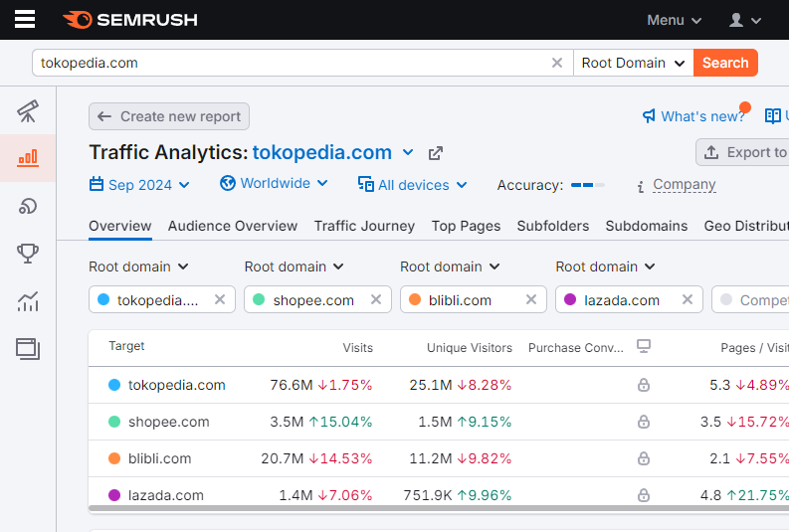This screenshot has width=789, height=532.
Task: Select the bar chart analytics sidebar icon
Action: coord(28,158)
